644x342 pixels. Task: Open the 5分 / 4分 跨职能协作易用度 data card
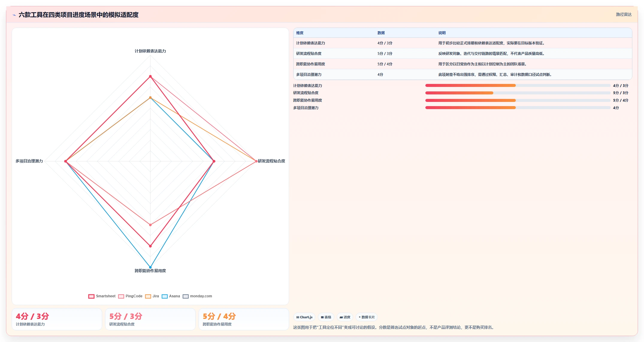244,319
